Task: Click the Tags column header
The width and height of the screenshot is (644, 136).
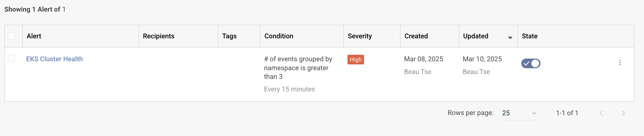Action: click(229, 36)
